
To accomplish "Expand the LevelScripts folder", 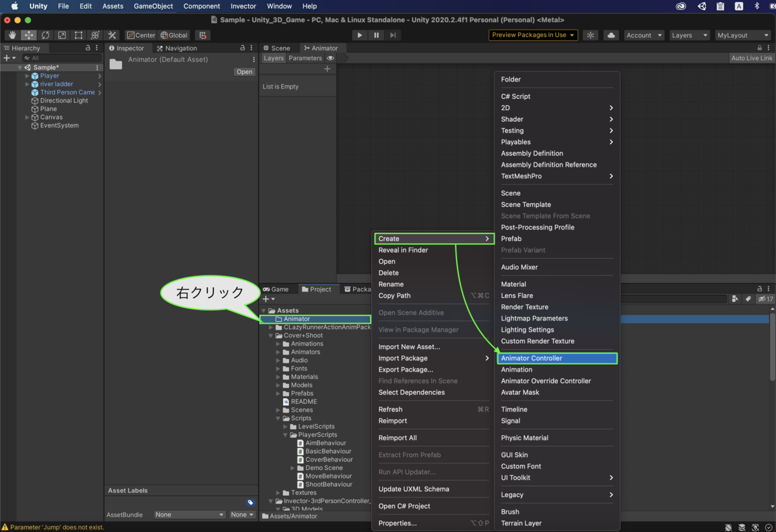I will pyautogui.click(x=286, y=427).
